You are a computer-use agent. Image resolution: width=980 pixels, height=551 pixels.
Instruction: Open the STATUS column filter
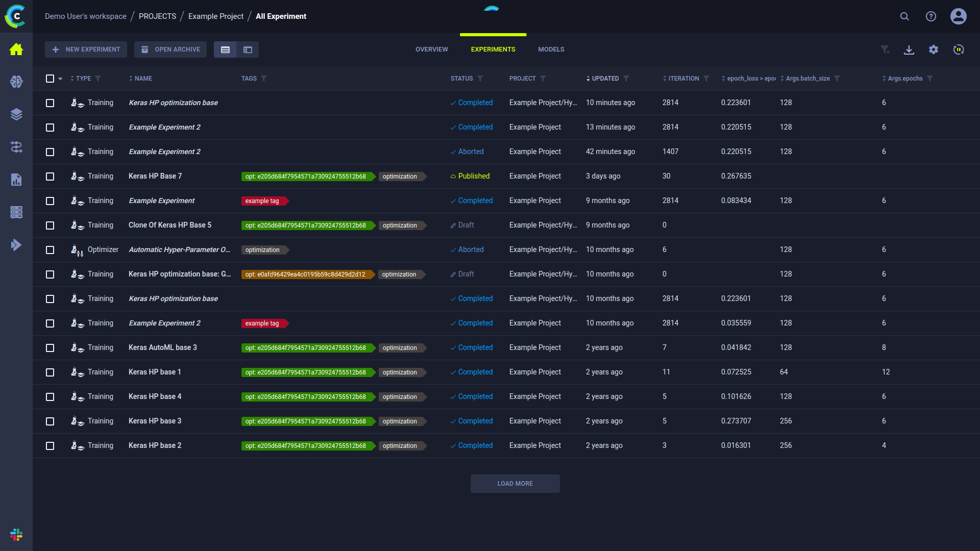480,79
